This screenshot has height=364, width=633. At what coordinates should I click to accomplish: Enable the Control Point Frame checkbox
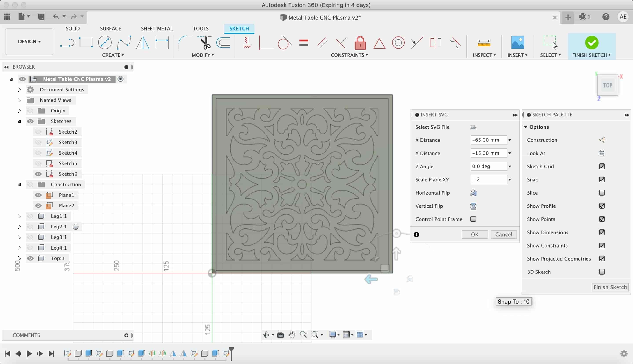pos(473,219)
